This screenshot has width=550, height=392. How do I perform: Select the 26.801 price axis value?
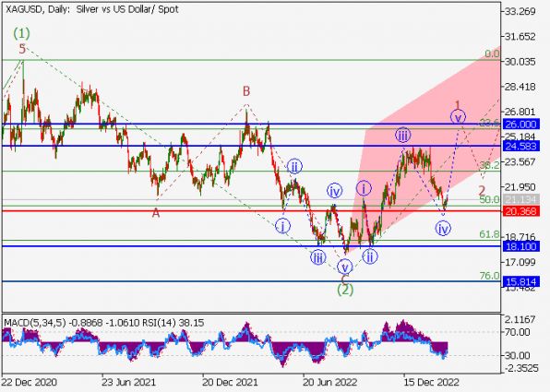pos(520,112)
